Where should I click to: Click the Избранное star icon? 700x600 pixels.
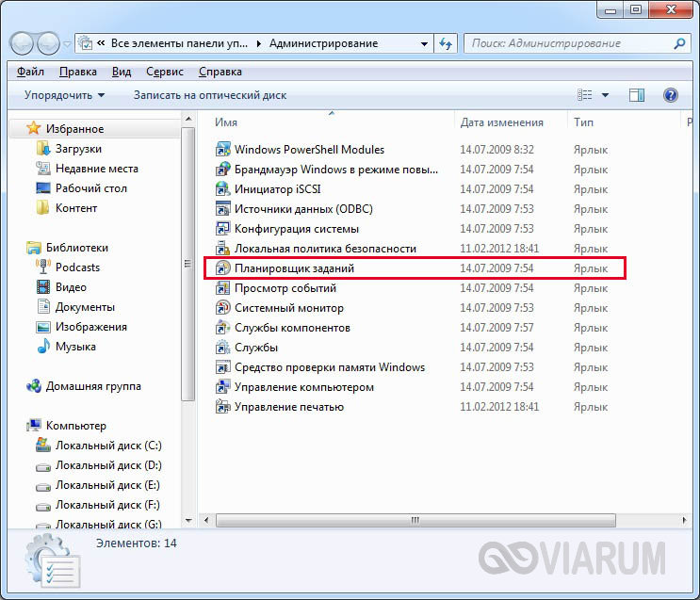[34, 128]
